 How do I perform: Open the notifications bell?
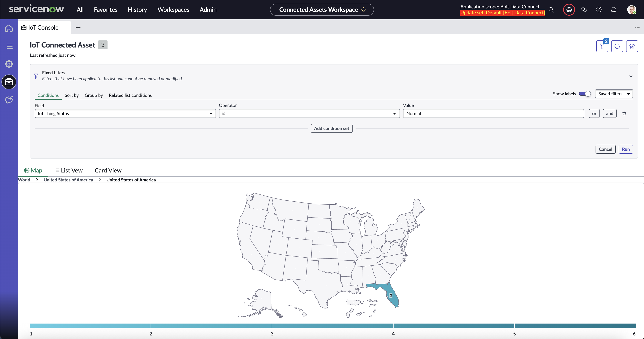[x=614, y=10]
